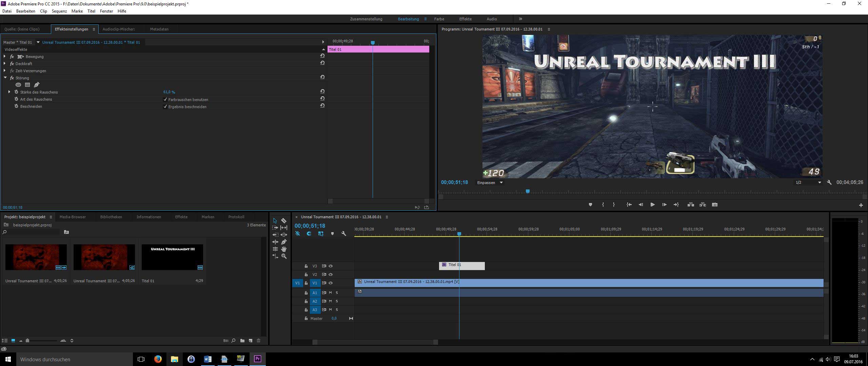
Task: Go to In point
Action: [629, 205]
